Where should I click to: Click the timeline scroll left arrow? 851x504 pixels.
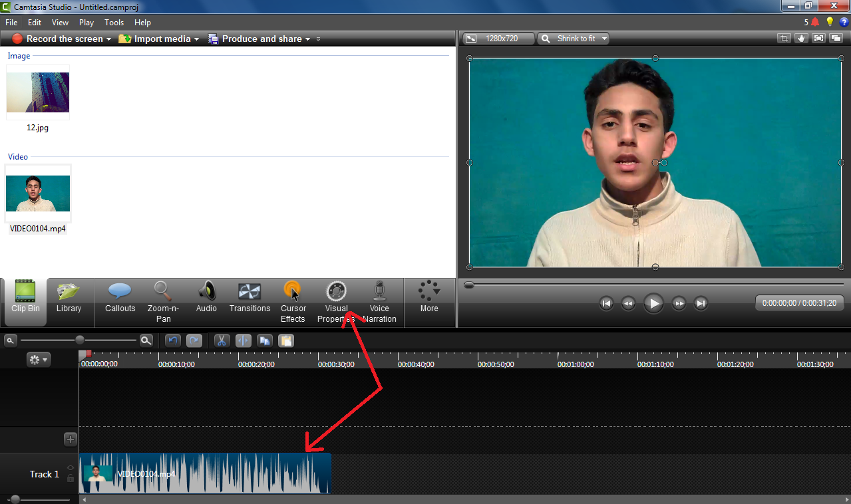(83, 499)
